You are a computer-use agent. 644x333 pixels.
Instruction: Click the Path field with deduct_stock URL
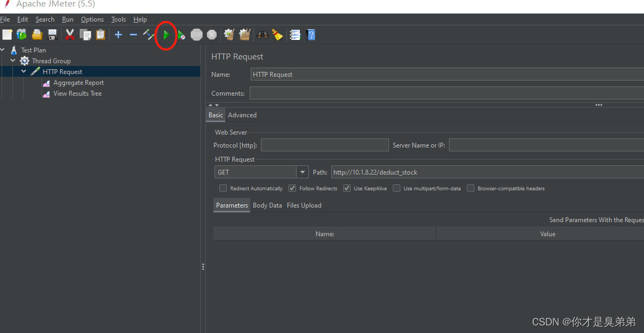[x=487, y=172]
